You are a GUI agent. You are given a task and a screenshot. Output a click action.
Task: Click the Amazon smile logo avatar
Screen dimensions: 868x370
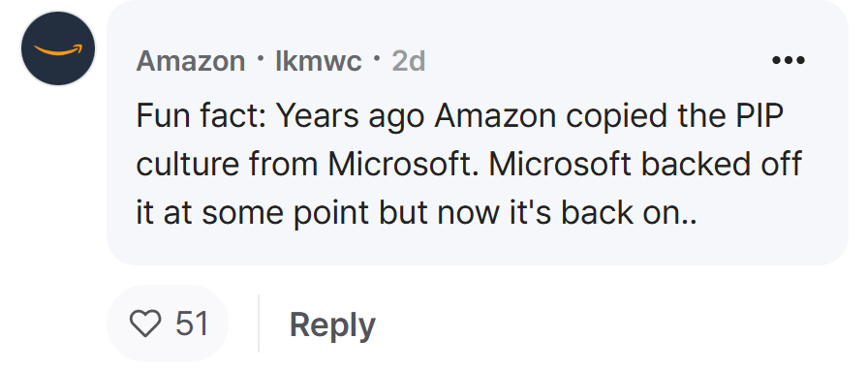coord(58,48)
